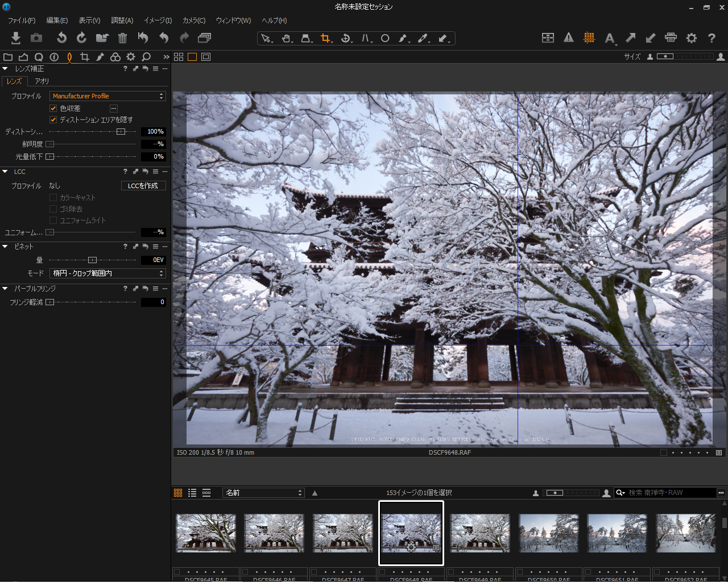Open the Color circles tool tab
728x582 pixels.
[x=115, y=57]
